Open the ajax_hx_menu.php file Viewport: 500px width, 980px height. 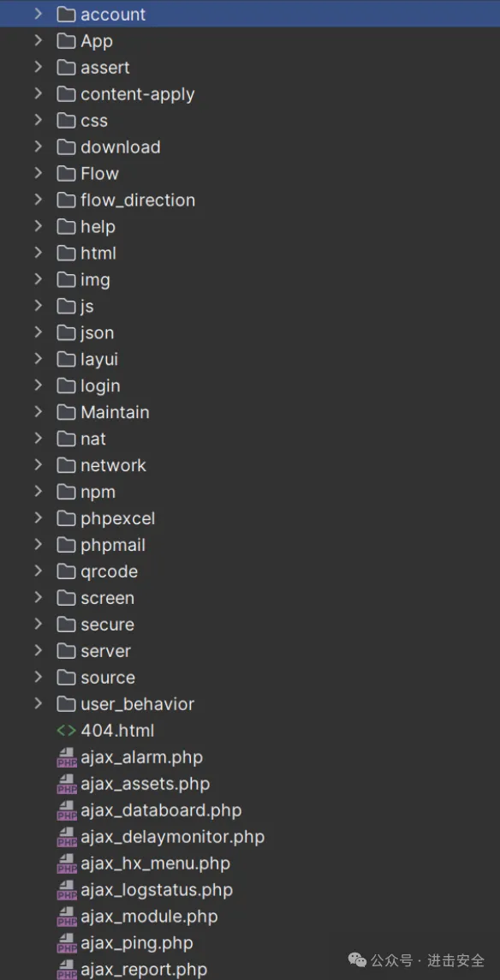(250, 863)
